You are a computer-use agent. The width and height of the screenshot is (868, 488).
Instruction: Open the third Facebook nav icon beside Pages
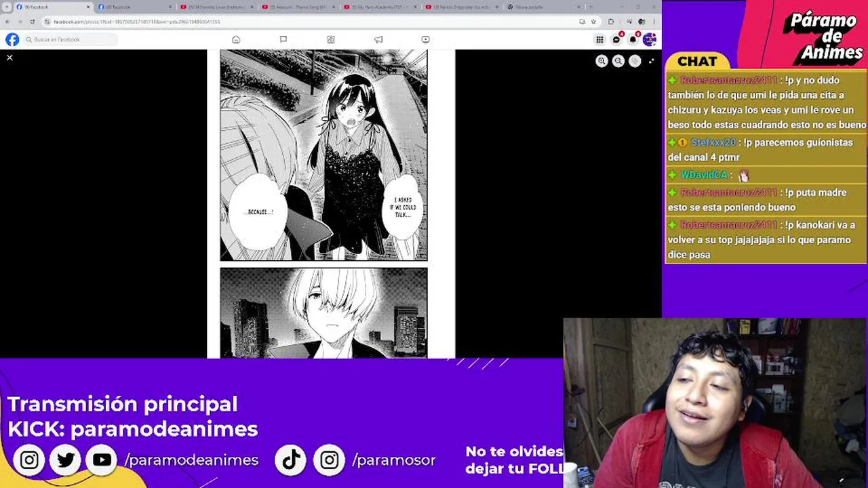pos(331,39)
